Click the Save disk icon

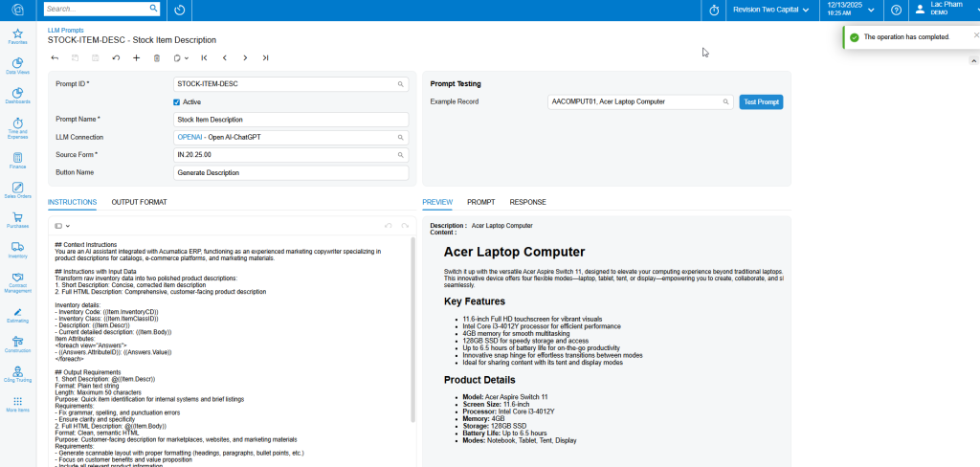[x=96, y=58]
